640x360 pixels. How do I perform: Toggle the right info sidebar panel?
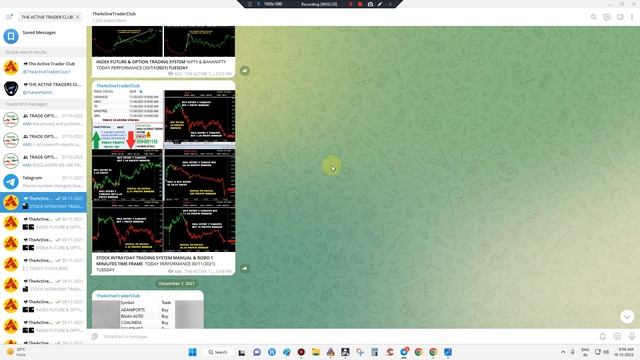pos(620,17)
